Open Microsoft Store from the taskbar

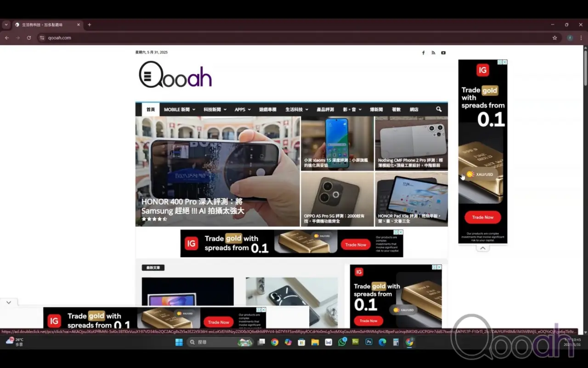tap(301, 342)
